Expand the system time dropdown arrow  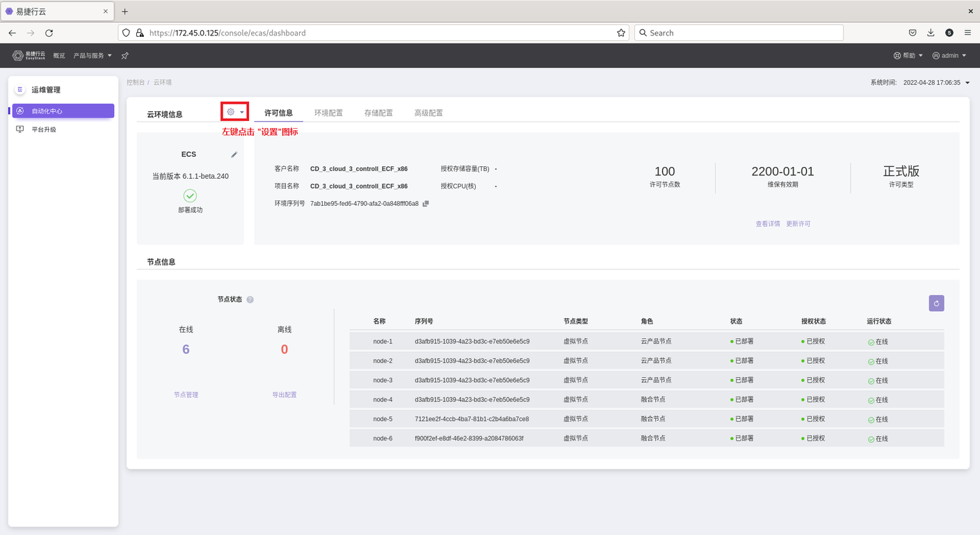coord(967,83)
